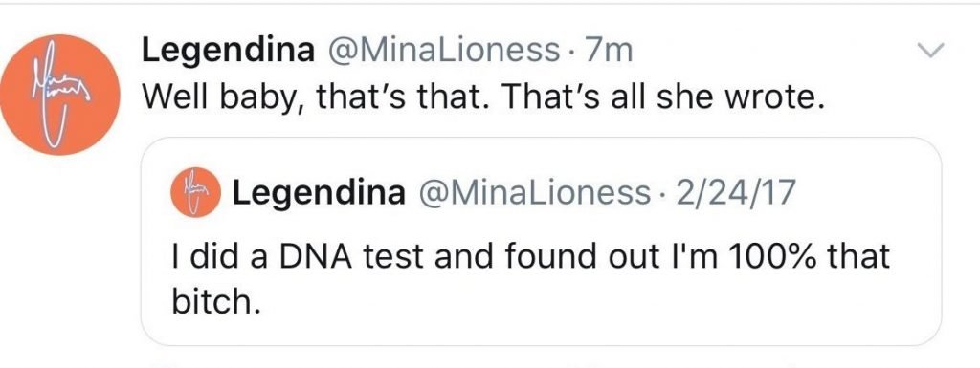
Task: Tap the words '100% that' in the quoted tweet
Action: [x=806, y=257]
